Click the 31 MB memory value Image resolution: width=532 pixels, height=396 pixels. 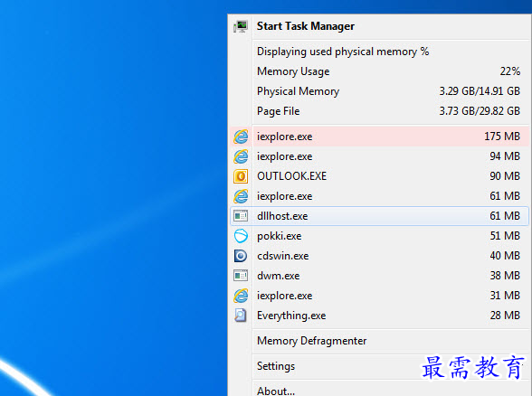505,296
